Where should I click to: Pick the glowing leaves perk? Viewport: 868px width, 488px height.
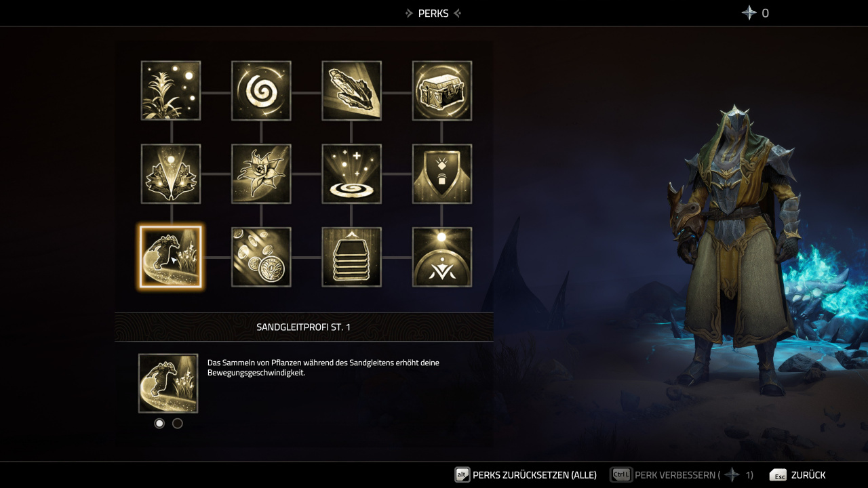pos(171,174)
